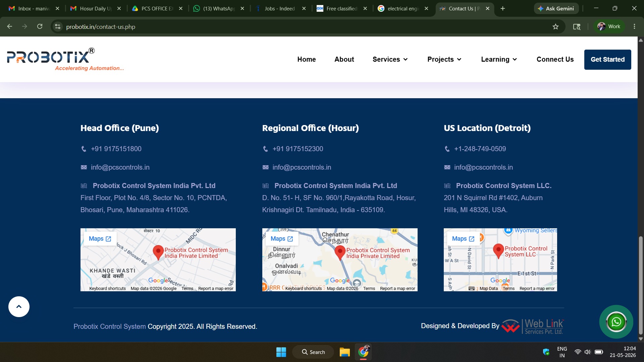Image resolution: width=644 pixels, height=362 pixels.
Task: Expand the Projects dropdown menu
Action: 444,59
